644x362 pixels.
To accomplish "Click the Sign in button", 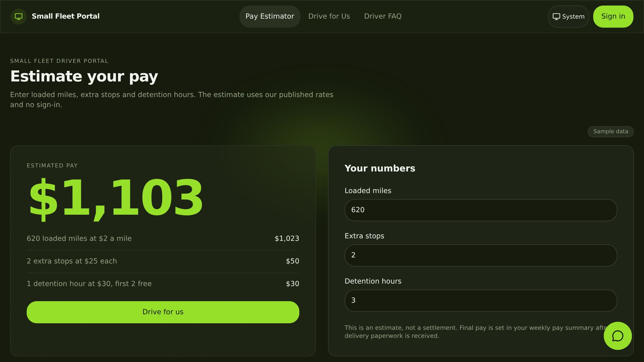I will click(613, 16).
